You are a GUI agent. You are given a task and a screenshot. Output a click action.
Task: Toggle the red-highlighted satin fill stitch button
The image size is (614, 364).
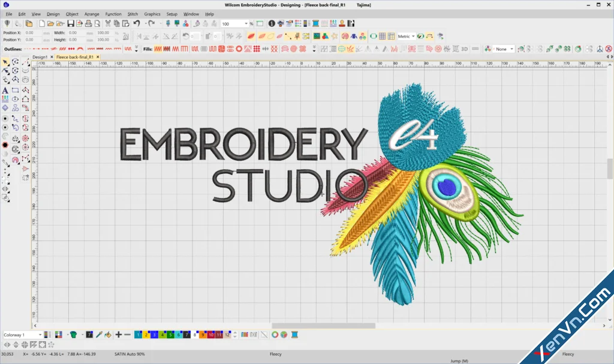pos(158,49)
